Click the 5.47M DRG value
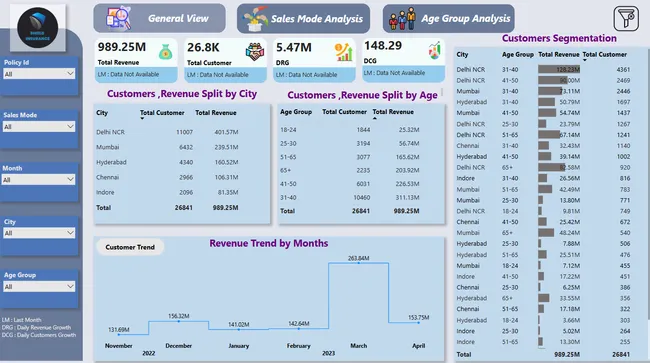Screen dimensions: 650x363 [x=293, y=48]
